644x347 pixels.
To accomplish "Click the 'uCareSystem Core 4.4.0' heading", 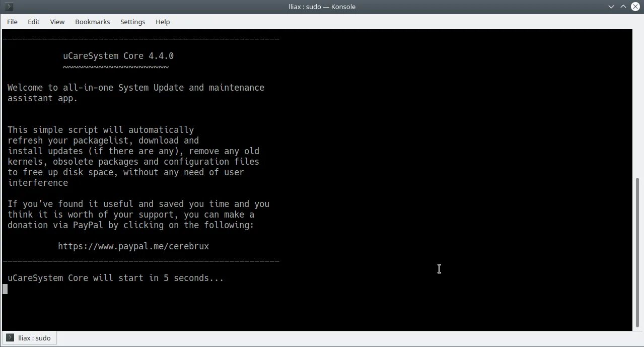I will coord(118,56).
